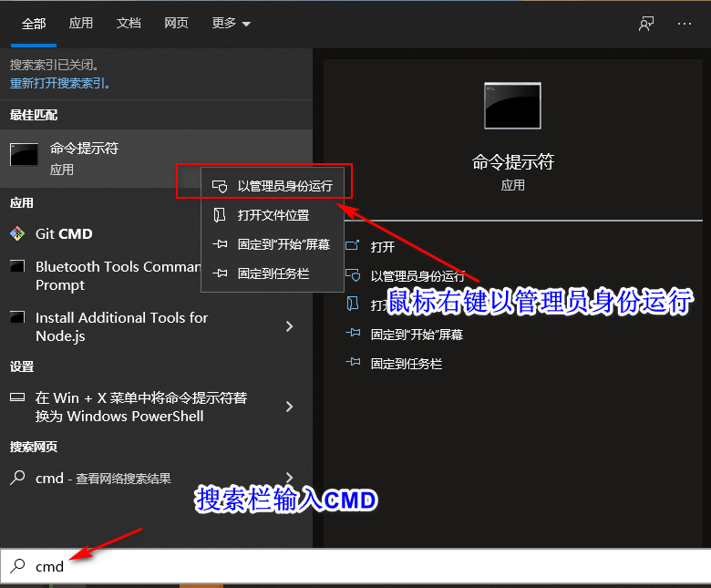Click shield icon in preview pane
Viewport: 711px width, 588px height.
(x=353, y=274)
